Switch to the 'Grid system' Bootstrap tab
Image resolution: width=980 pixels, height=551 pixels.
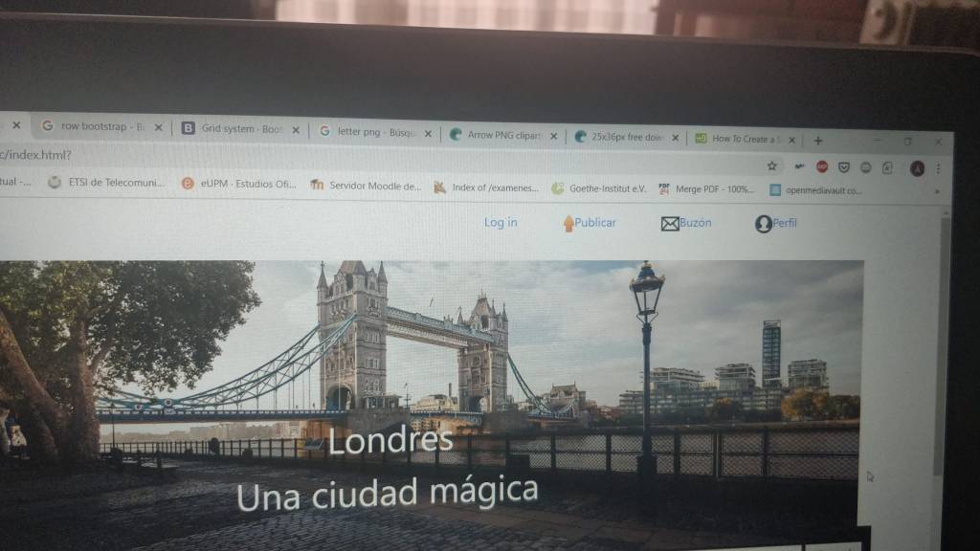click(239, 128)
